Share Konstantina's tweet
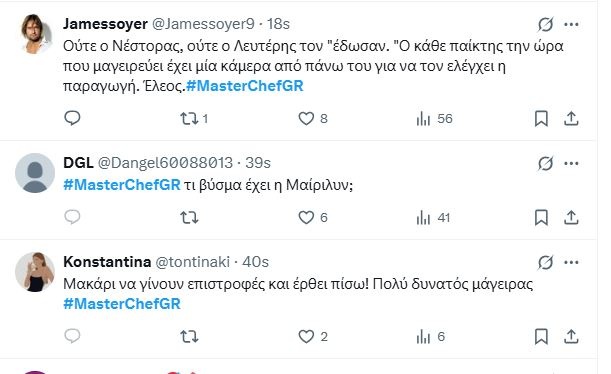The width and height of the screenshot is (611, 374). click(x=571, y=337)
